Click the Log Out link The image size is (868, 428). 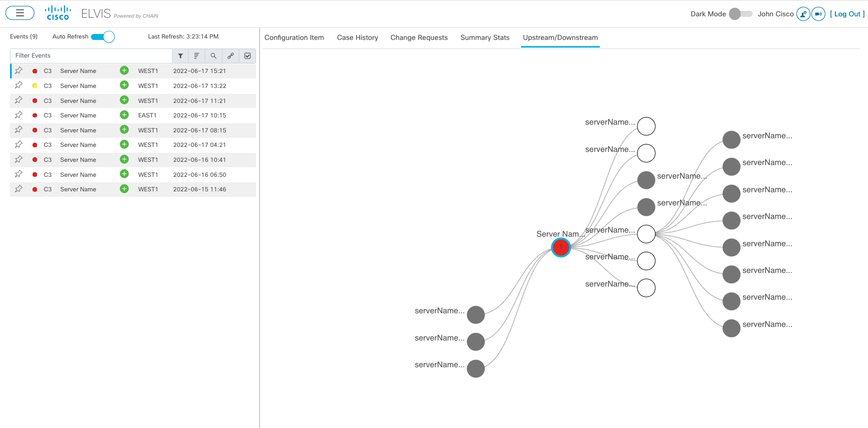click(847, 14)
